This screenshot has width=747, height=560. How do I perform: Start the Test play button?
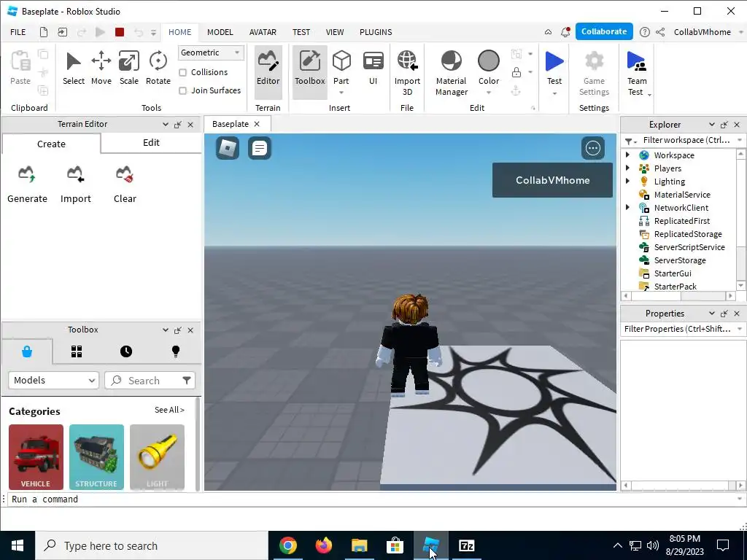(554, 62)
